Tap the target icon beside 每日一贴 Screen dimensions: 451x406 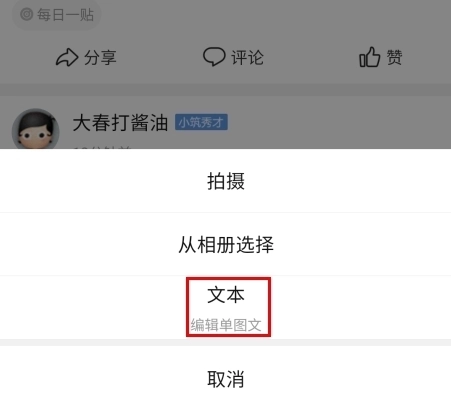(x=27, y=14)
